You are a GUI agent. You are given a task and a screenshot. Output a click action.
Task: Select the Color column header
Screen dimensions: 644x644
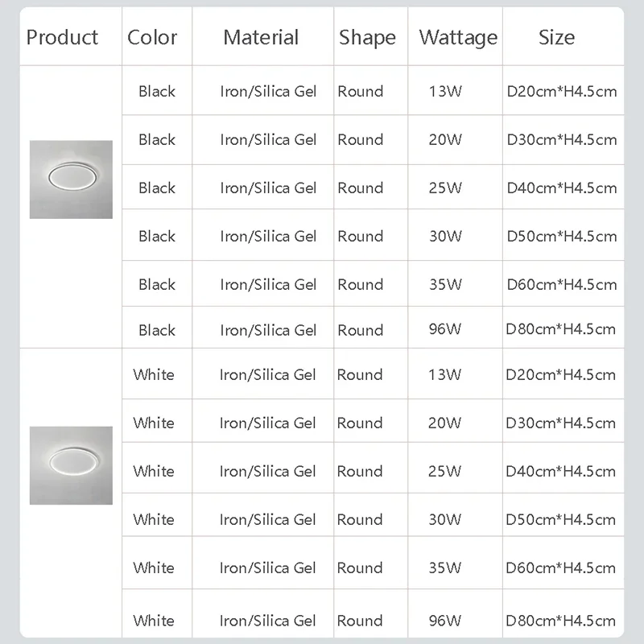[152, 37]
